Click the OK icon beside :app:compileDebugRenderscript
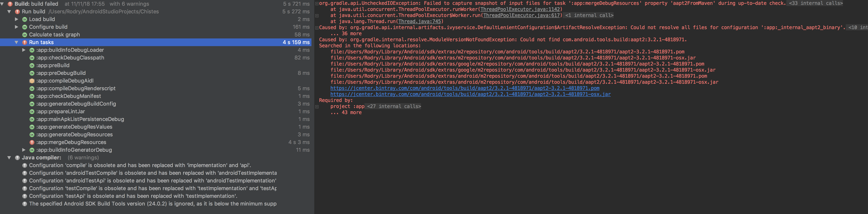Image resolution: width=868 pixels, height=214 pixels. point(32,88)
